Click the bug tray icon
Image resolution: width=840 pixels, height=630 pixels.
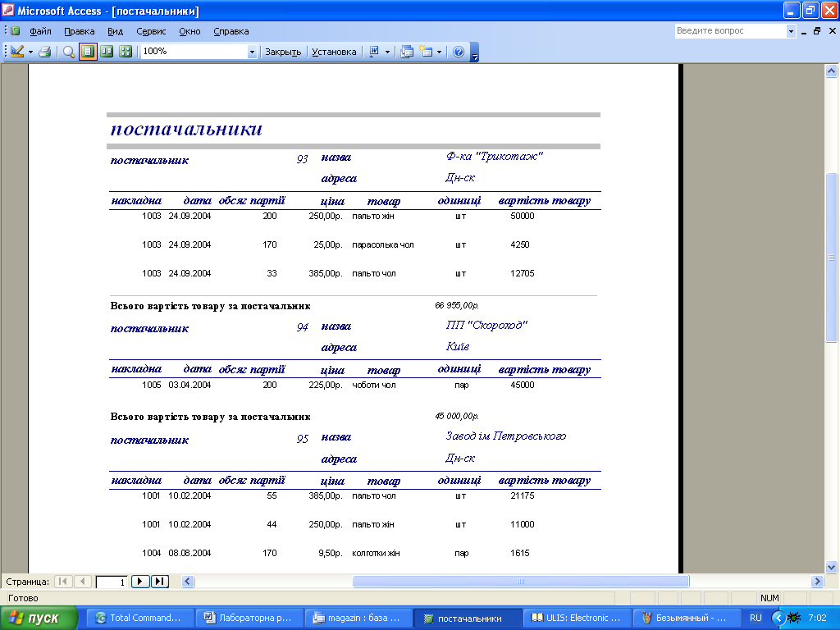[x=794, y=618]
